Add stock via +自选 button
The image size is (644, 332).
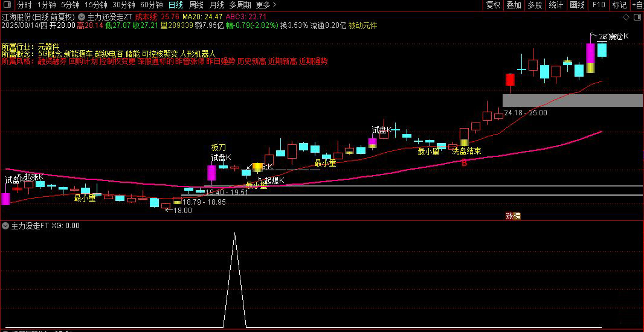pyautogui.click(x=637, y=5)
